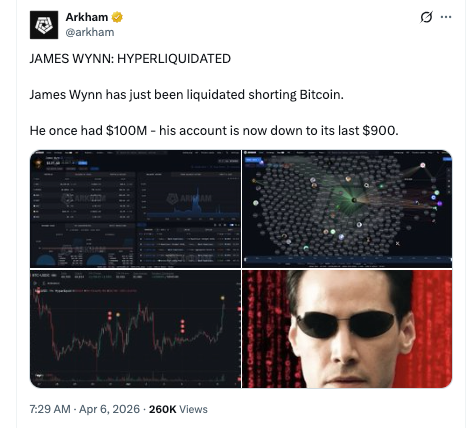This screenshot has width=476, height=428.
Task: Open the 260K Views analytics count
Action: click(x=178, y=409)
